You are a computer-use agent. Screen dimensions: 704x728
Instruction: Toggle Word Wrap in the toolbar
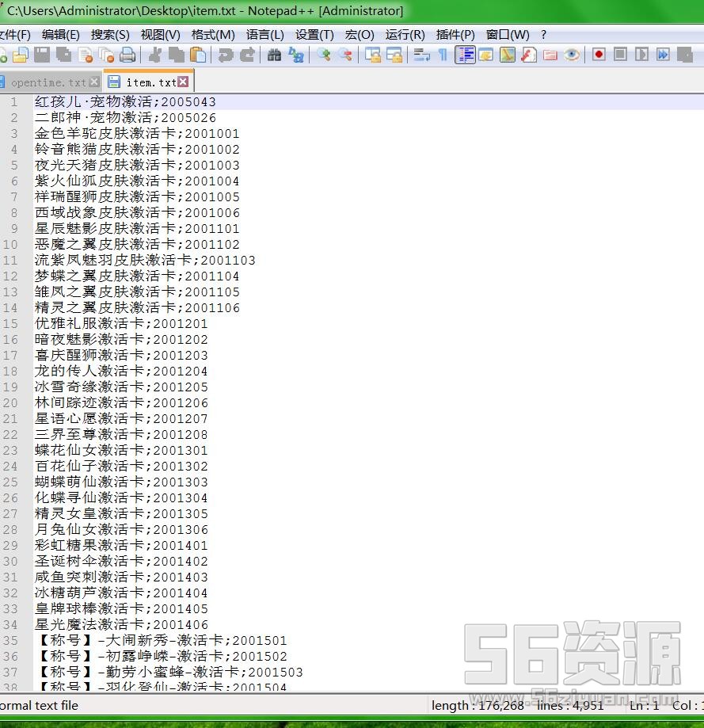coord(421,55)
